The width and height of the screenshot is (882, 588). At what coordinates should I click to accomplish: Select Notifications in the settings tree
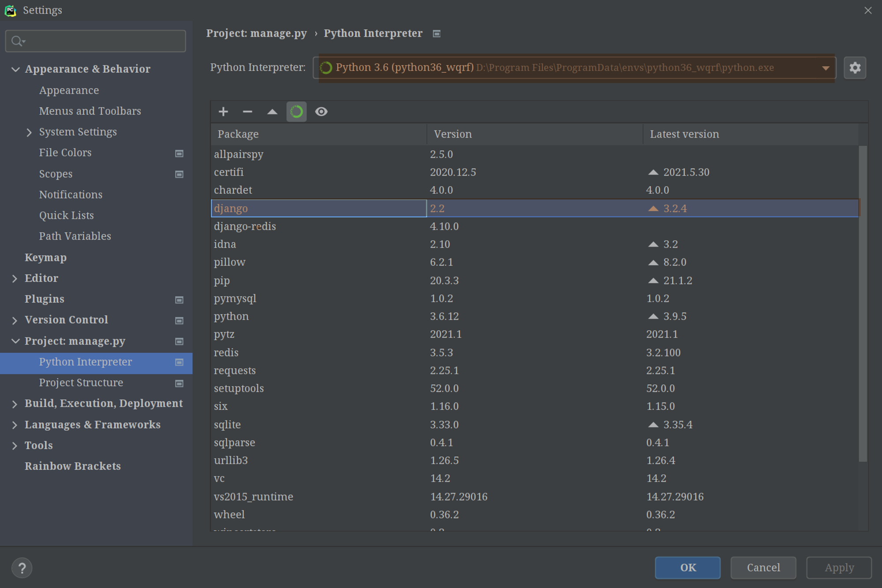(x=71, y=195)
